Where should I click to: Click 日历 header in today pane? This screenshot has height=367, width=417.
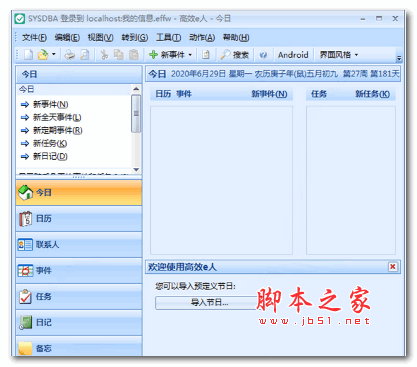163,94
